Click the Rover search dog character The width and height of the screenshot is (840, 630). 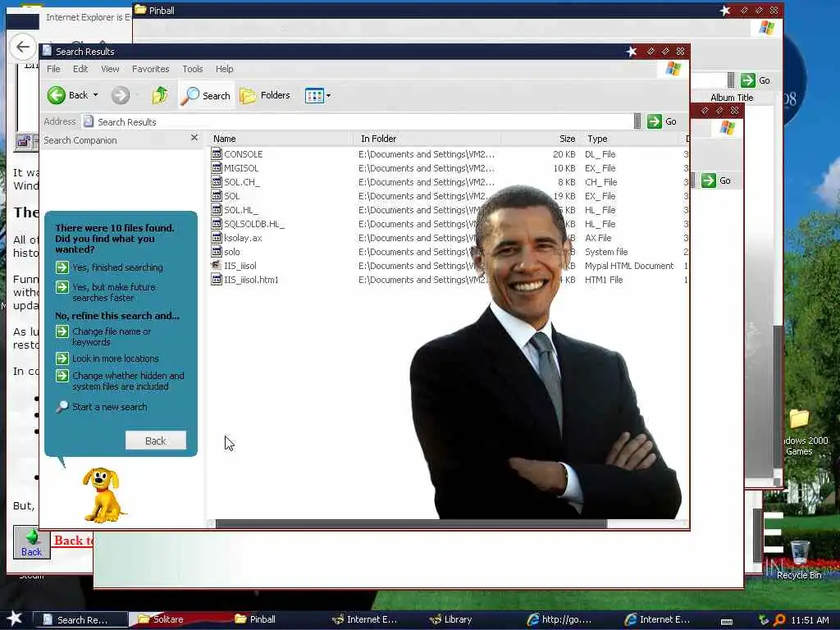point(103,495)
